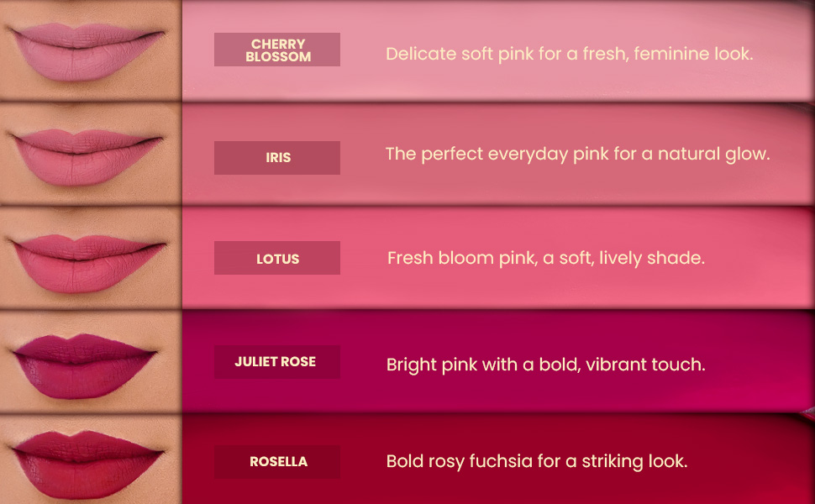
Task: Open the Iris lip swatch image
Action: pos(91,154)
